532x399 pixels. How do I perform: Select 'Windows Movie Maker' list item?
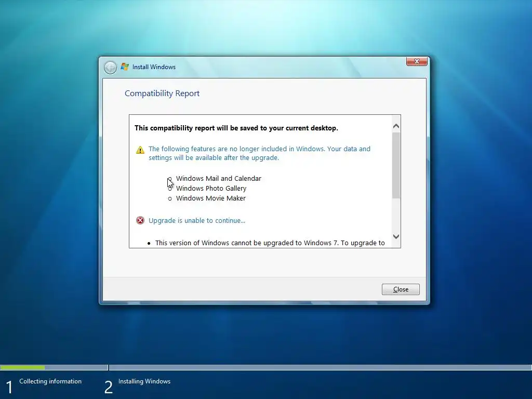[x=211, y=198]
